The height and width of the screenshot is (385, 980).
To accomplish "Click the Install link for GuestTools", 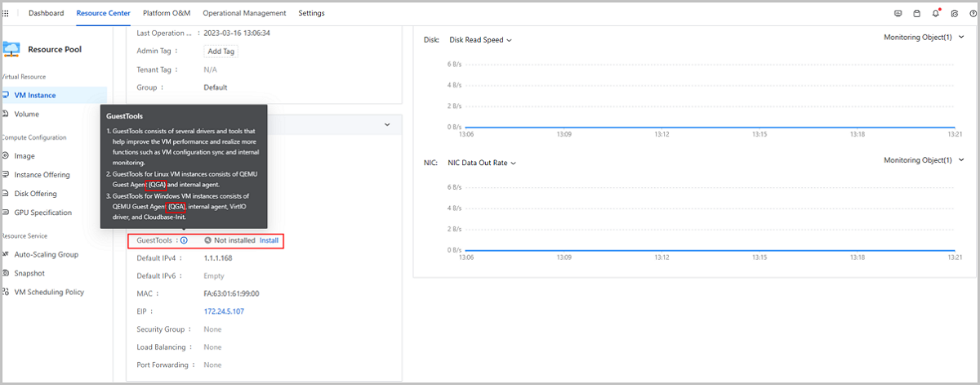I will (x=269, y=241).
